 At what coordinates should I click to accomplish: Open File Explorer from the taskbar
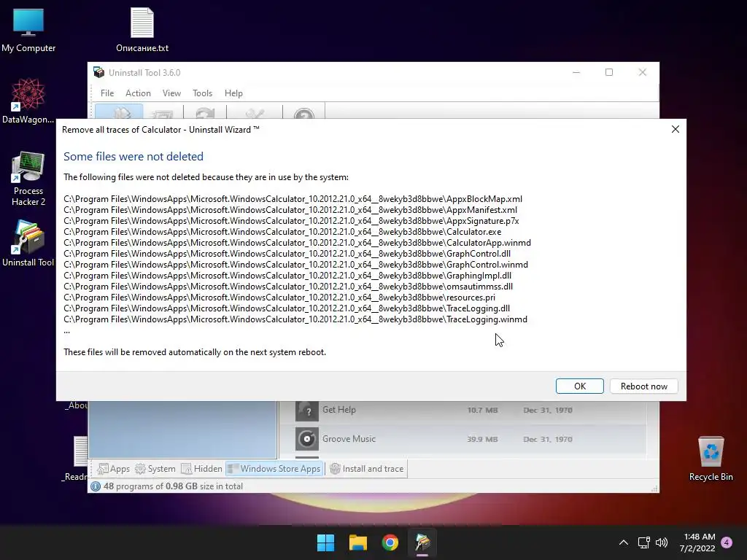[357, 542]
